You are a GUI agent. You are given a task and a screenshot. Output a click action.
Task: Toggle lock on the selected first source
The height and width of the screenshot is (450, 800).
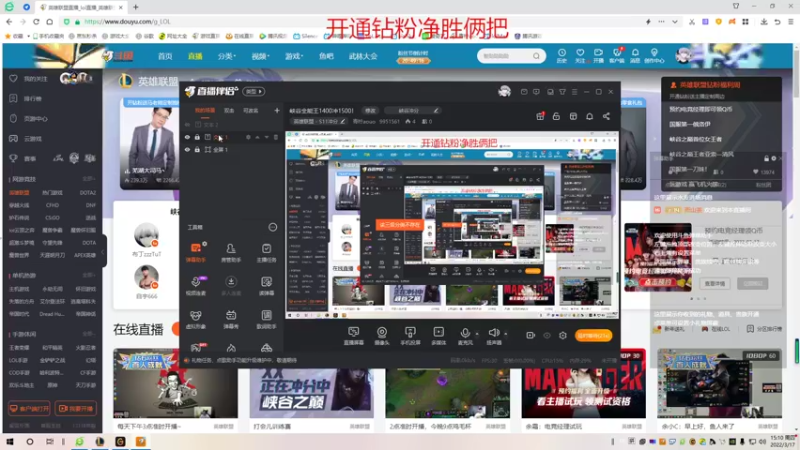pos(197,137)
